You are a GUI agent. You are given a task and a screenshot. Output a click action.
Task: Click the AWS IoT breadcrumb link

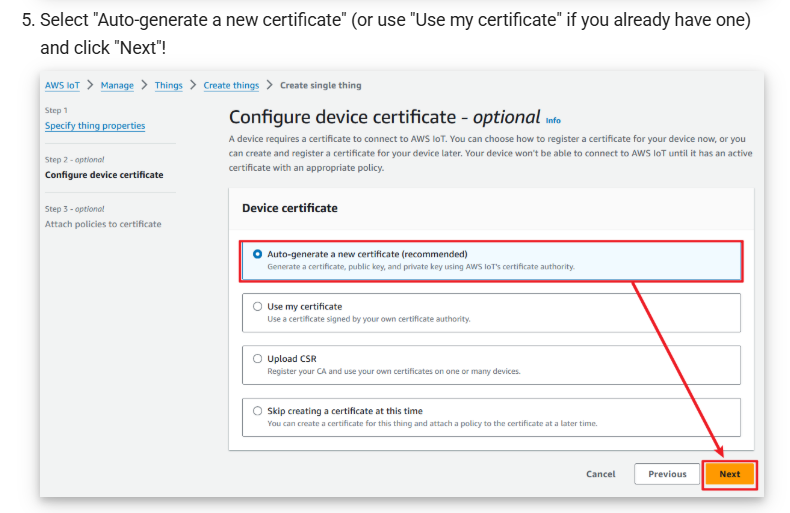tap(62, 86)
